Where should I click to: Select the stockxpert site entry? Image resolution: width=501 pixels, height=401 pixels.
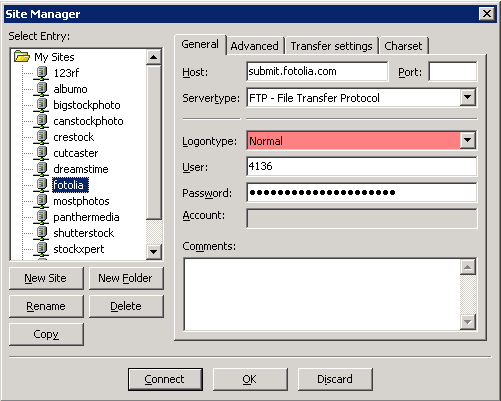[79, 249]
